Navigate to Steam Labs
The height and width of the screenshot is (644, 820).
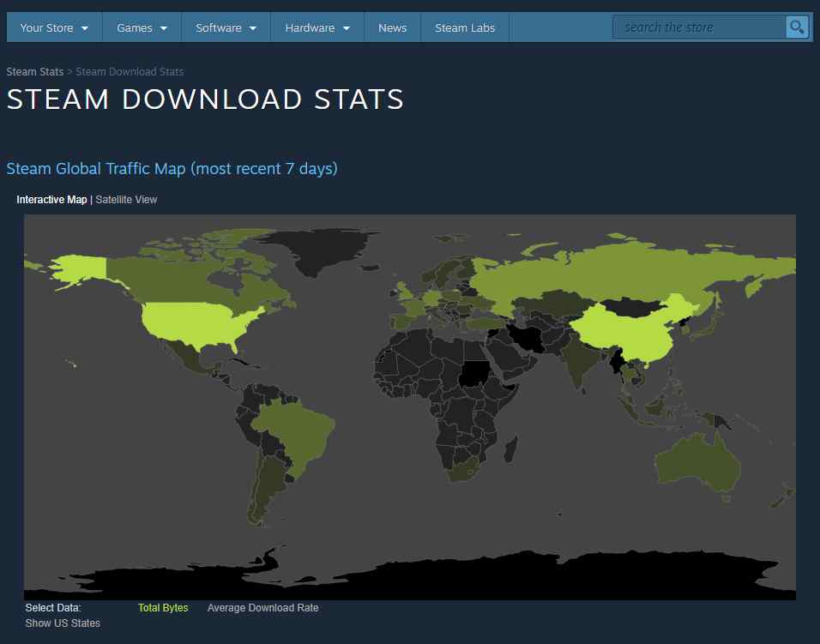(x=465, y=27)
